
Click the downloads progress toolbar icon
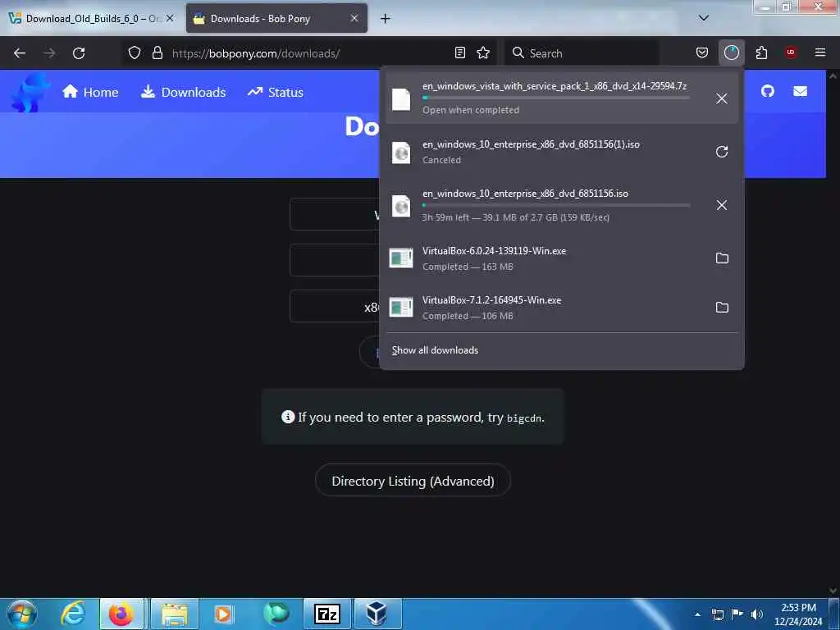731,52
